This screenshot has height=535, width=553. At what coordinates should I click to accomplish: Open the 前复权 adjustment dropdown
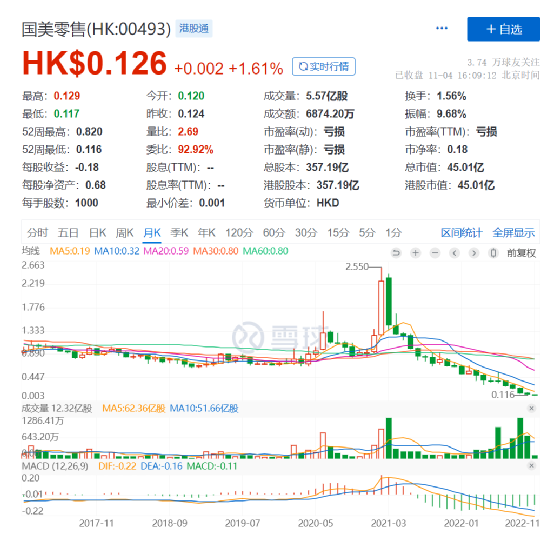point(521,253)
